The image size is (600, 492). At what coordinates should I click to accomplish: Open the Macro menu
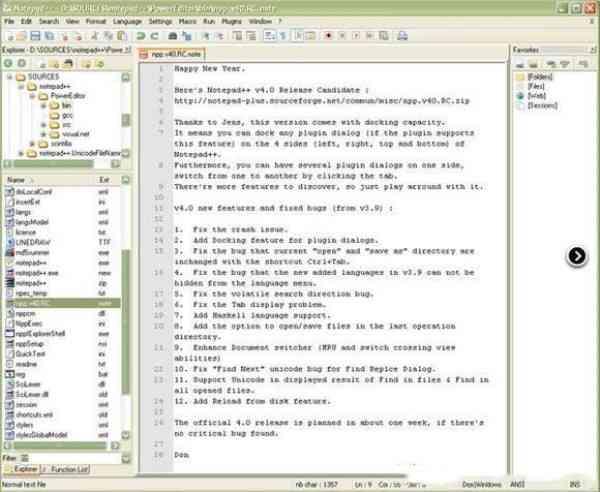point(188,21)
